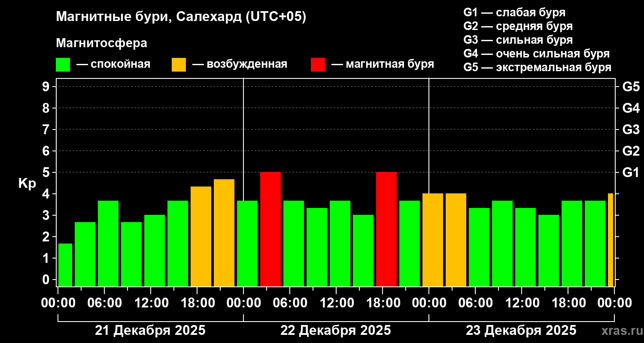
Task: Click the '21 Декабря 2025' date label
Action: [x=150, y=331]
